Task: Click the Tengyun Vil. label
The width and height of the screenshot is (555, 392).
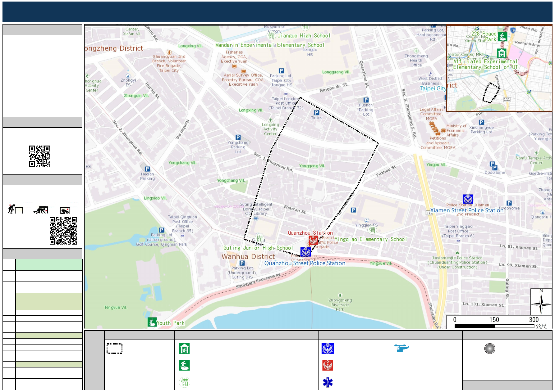Action: [x=116, y=308]
